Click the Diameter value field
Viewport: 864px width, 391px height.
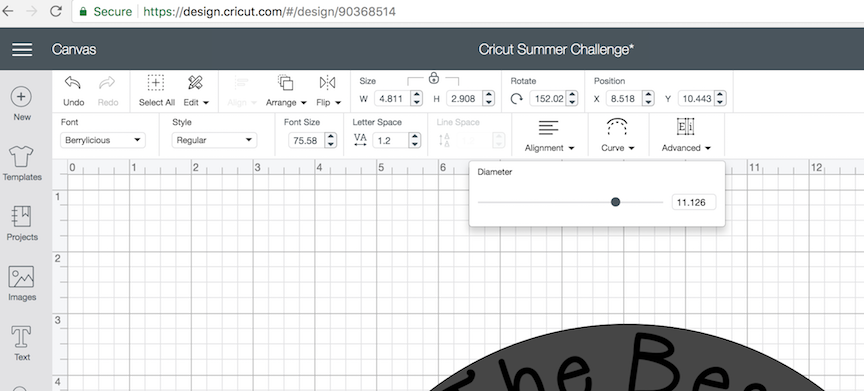693,202
